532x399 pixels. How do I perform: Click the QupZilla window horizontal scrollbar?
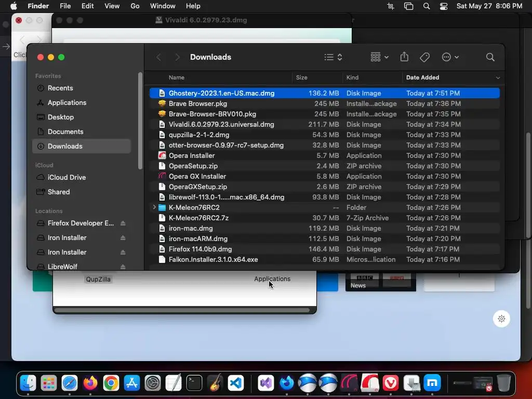pos(182,310)
